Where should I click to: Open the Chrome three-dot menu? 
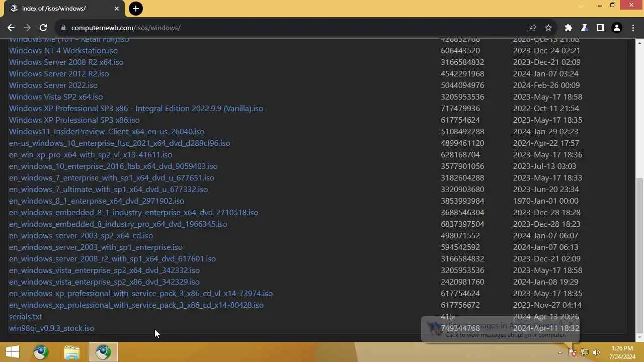pyautogui.click(x=632, y=28)
